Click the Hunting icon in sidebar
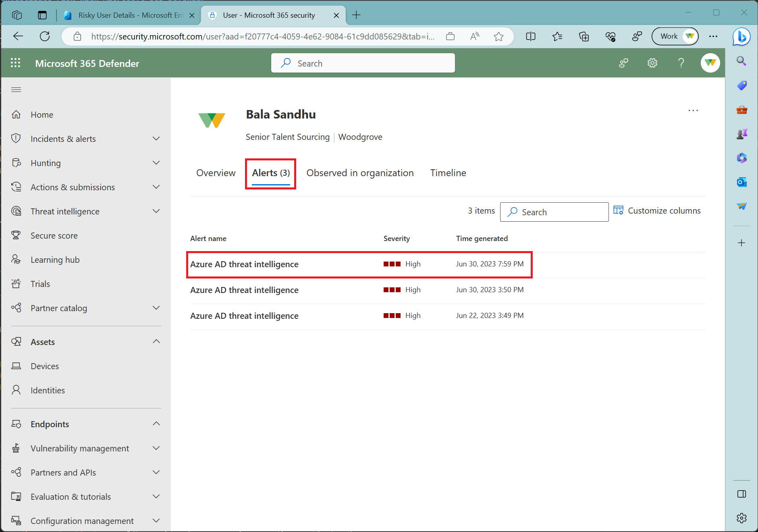This screenshot has height=532, width=758. point(16,163)
